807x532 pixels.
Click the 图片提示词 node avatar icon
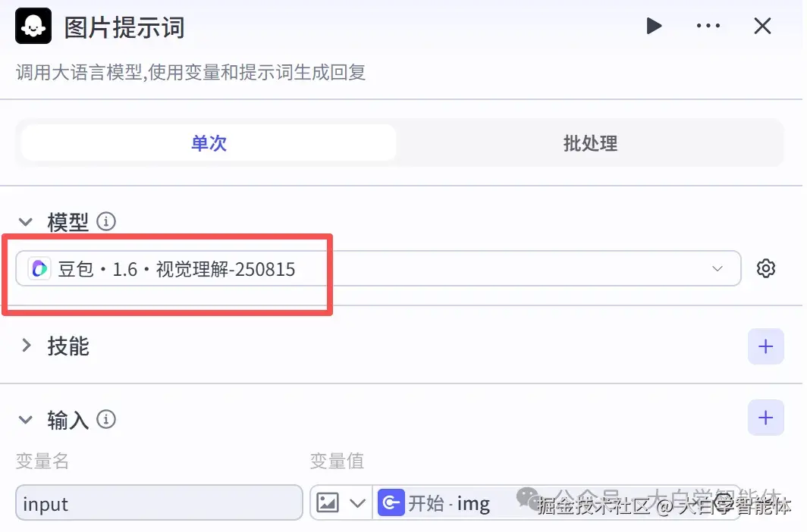pos(33,25)
